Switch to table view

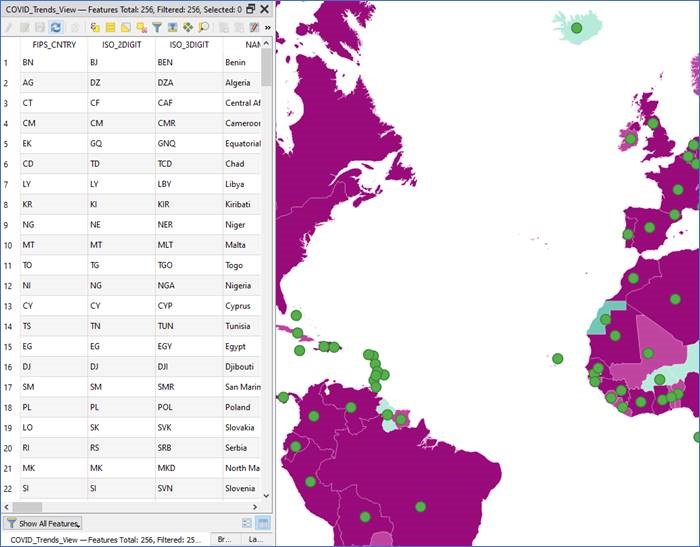(x=263, y=523)
